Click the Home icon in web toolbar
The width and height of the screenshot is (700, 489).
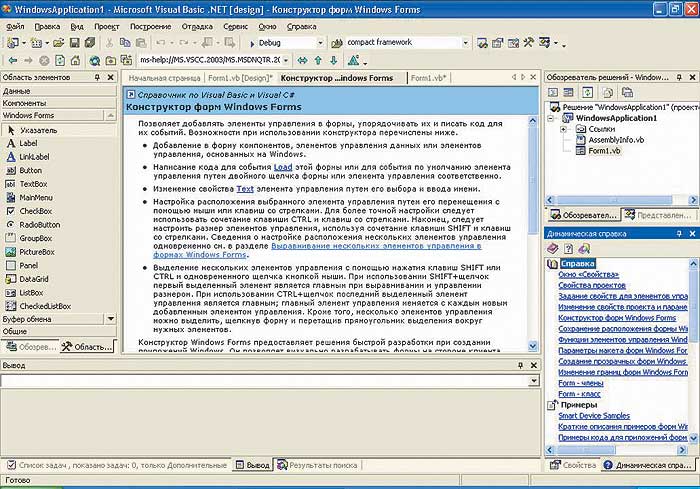[x=75, y=60]
